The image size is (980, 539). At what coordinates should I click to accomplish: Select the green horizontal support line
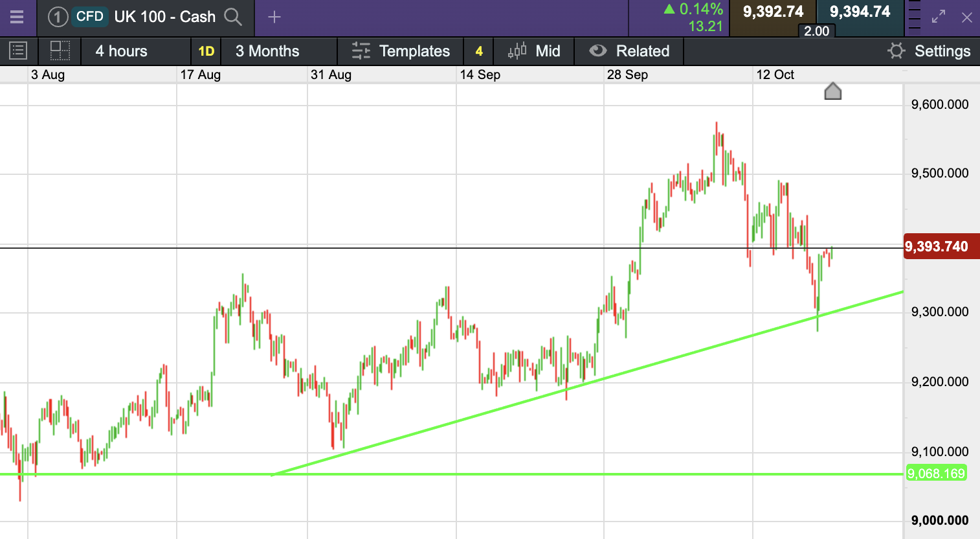(x=452, y=474)
